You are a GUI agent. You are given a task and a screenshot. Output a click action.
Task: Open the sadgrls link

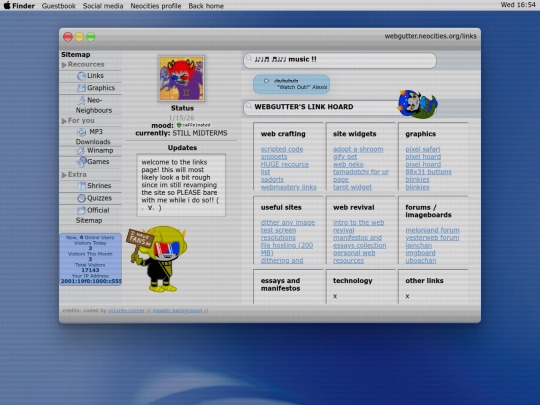(272, 179)
